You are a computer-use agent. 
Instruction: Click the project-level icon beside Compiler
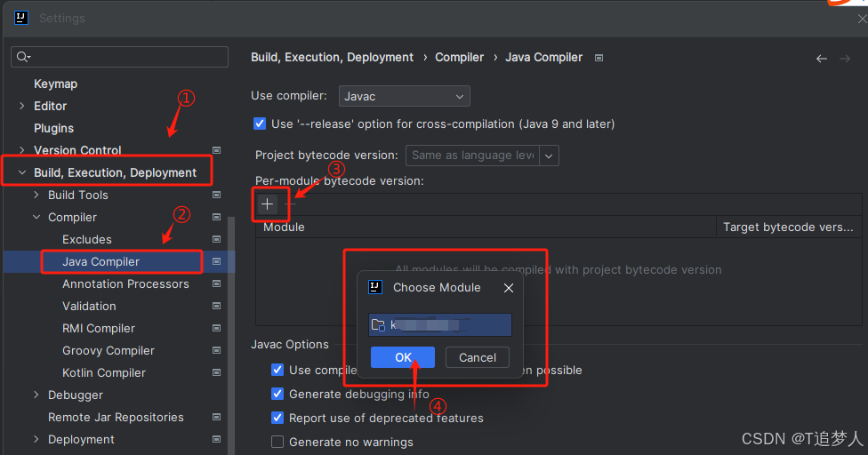[x=217, y=217]
